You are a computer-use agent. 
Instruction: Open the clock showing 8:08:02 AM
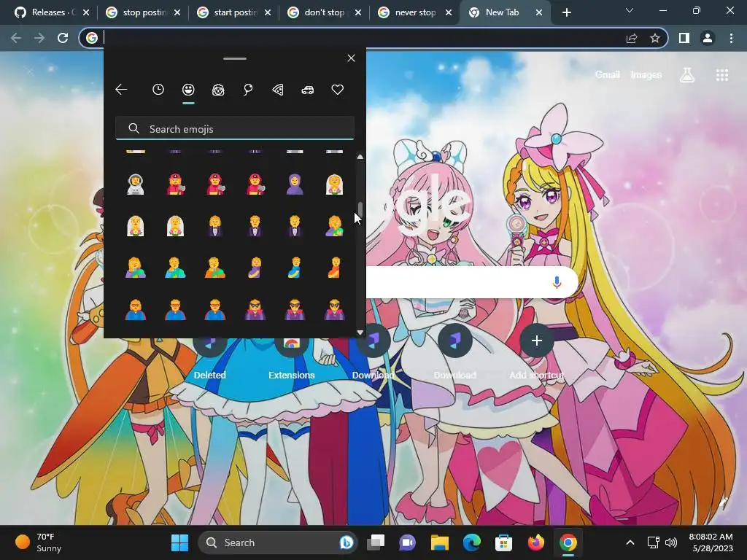pos(711,542)
